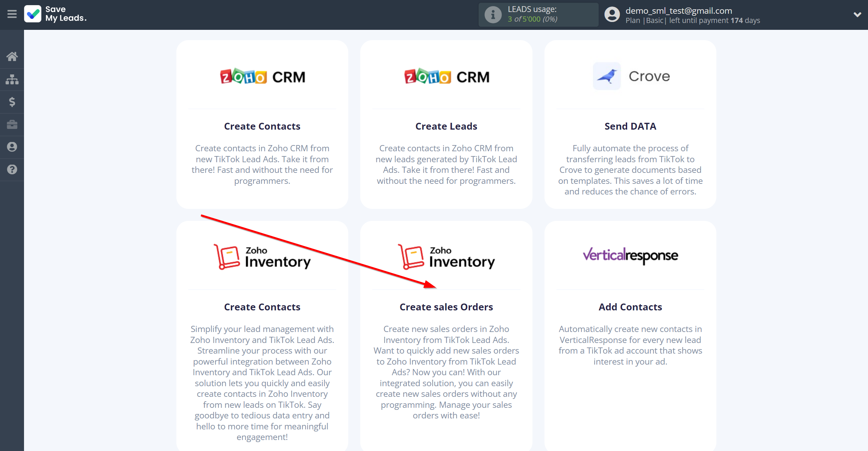868x451 pixels.
Task: Click Zoho Inventory logo on Create sales Orders card
Action: click(x=446, y=257)
